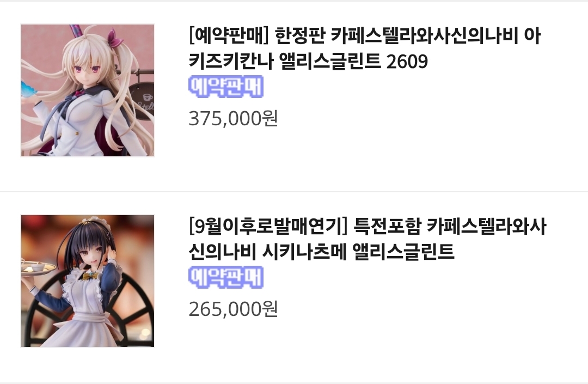Click 앨리스글린트 in the second product title

point(403,252)
